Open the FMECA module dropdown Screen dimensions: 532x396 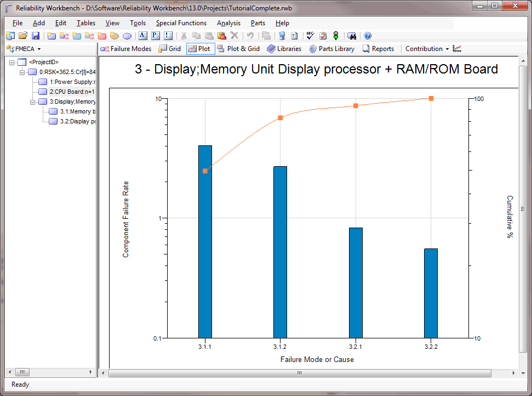point(24,49)
